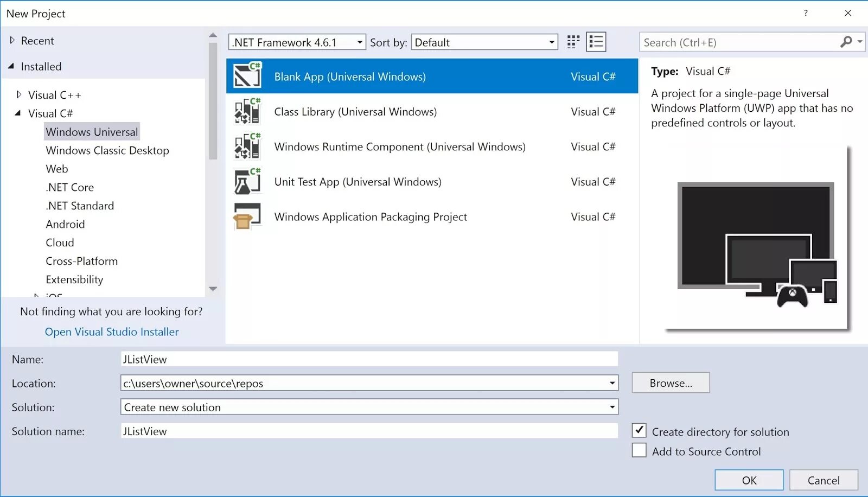Open the .NET Framework 4.6.1 version dropdown
The width and height of the screenshot is (868, 497).
coord(297,42)
